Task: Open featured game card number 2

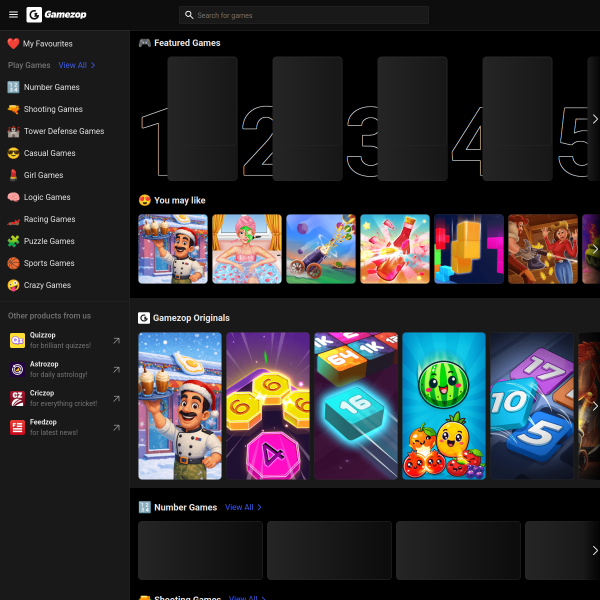Action: pyautogui.click(x=307, y=119)
